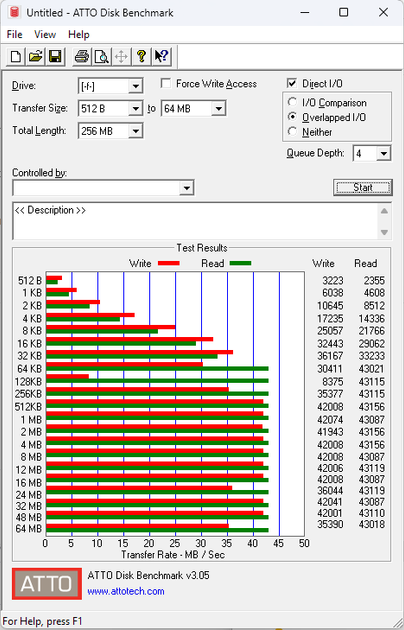Click the 4 KB row read value 14336
Image resolution: width=404 pixels, height=630 pixels.
(372, 319)
